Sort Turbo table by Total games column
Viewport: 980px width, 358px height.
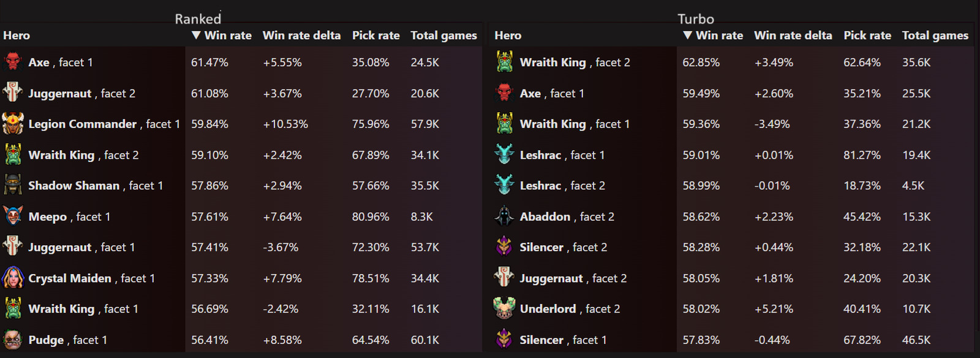coord(935,35)
